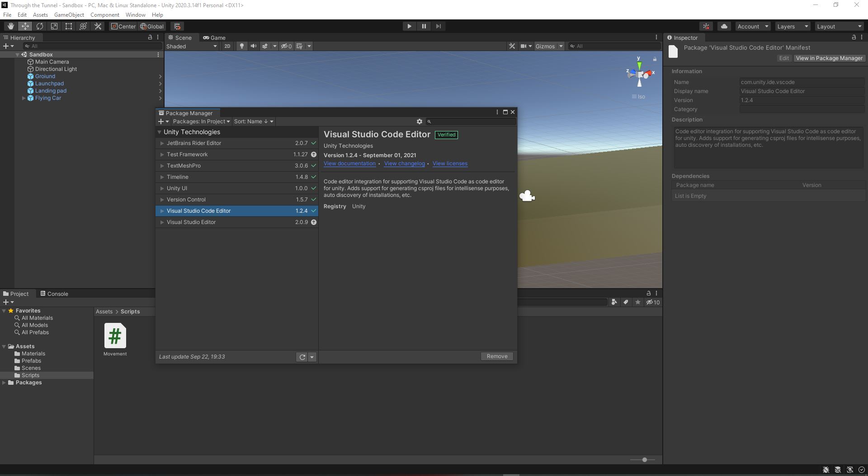868x476 pixels.
Task: Select the Hand tool in toolbar
Action: click(10, 26)
